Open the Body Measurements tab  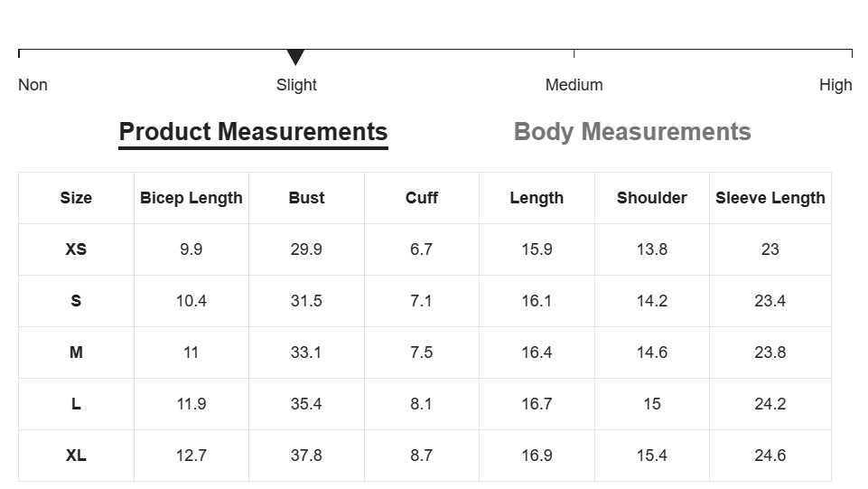coord(632,132)
